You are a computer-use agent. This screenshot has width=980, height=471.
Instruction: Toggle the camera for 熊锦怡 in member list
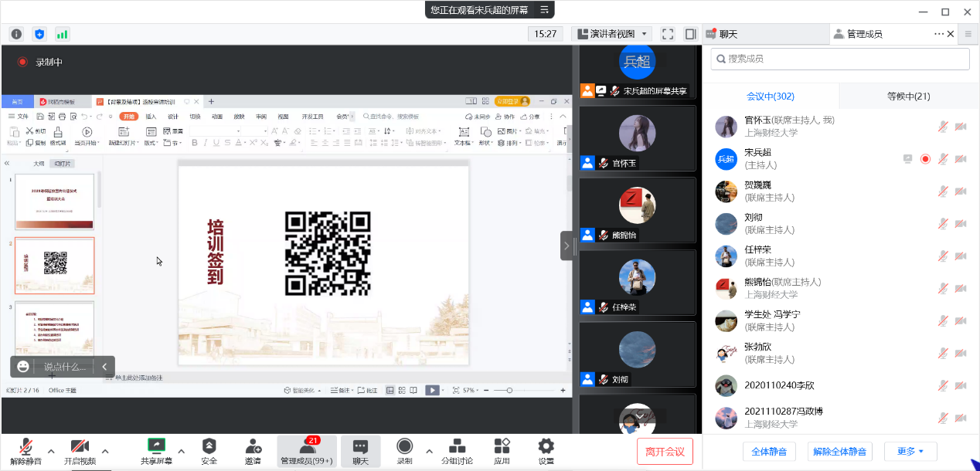point(961,289)
